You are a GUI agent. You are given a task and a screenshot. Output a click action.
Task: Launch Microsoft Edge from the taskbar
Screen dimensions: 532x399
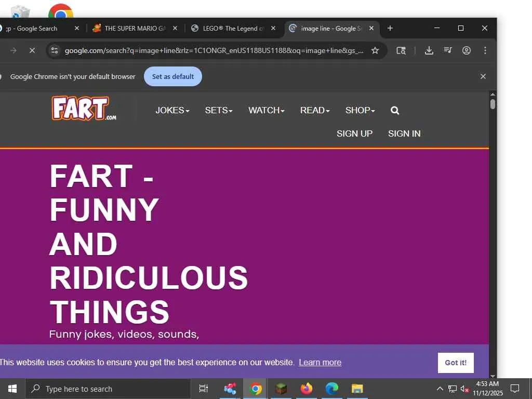(x=332, y=389)
